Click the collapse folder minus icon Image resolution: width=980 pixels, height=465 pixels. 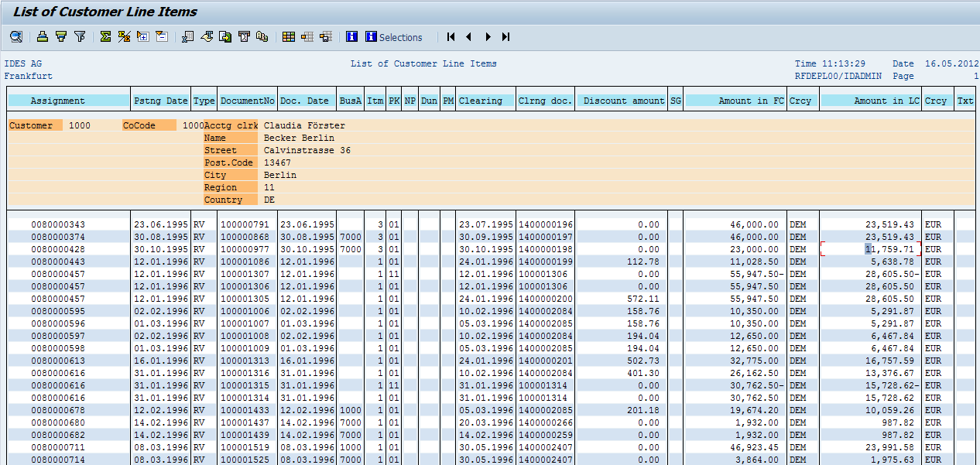click(162, 36)
